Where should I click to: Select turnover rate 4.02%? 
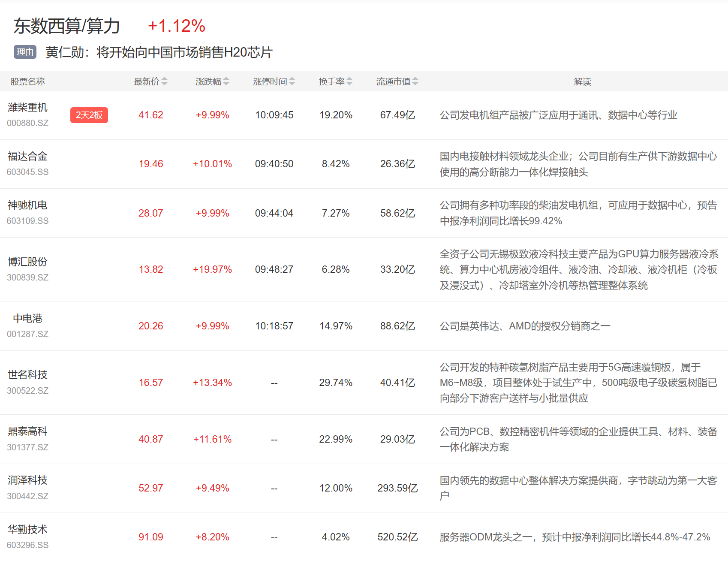point(336,537)
